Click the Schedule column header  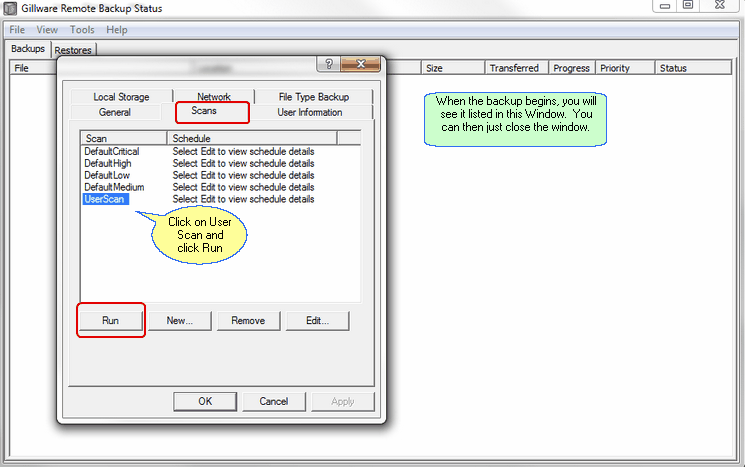[x=252, y=138]
